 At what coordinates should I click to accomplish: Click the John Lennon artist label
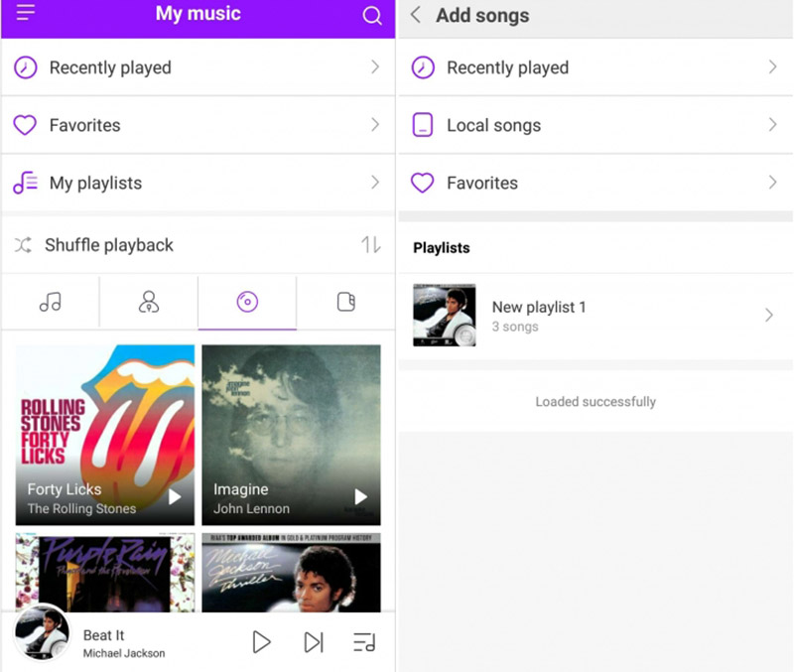coord(252,508)
